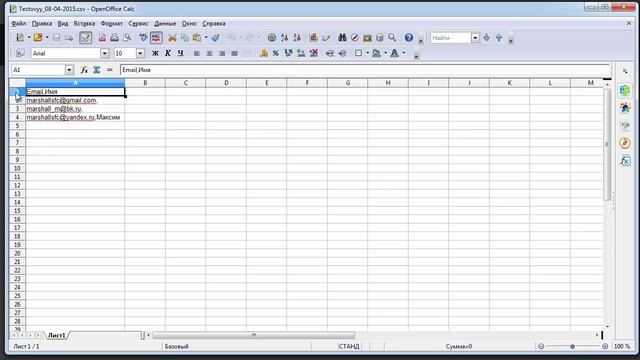Screen dimensions: 640x360
Task: Sort descending icon
Action: click(297, 38)
